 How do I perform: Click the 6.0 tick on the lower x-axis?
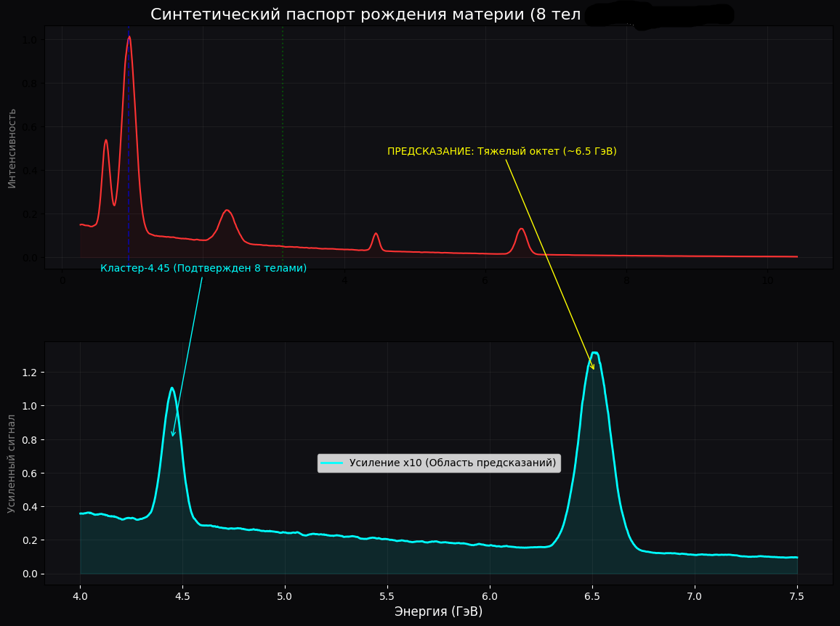pyautogui.click(x=490, y=596)
